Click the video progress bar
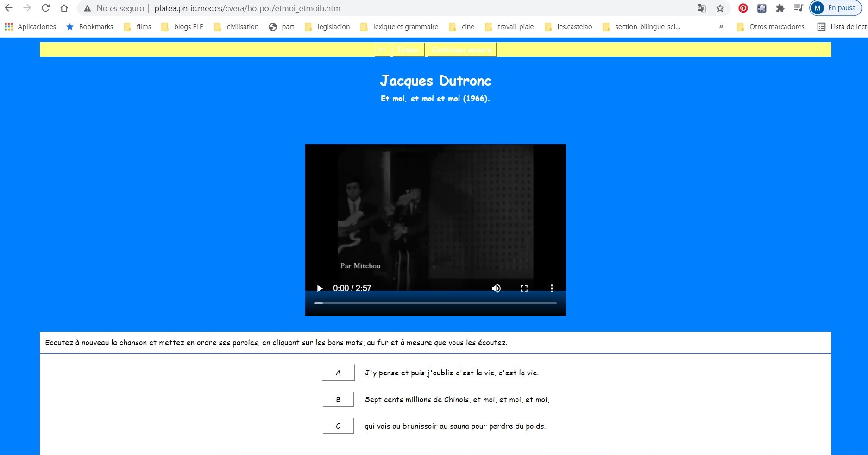 (435, 303)
